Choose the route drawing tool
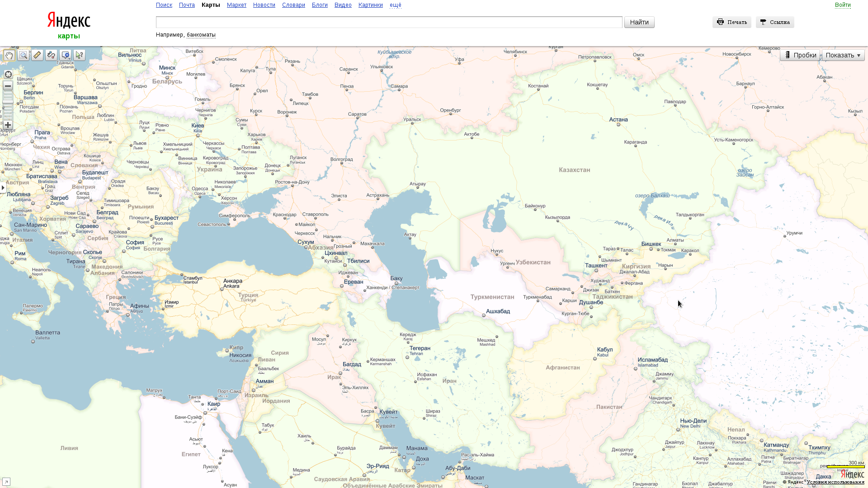The width and height of the screenshot is (868, 488). [x=51, y=55]
